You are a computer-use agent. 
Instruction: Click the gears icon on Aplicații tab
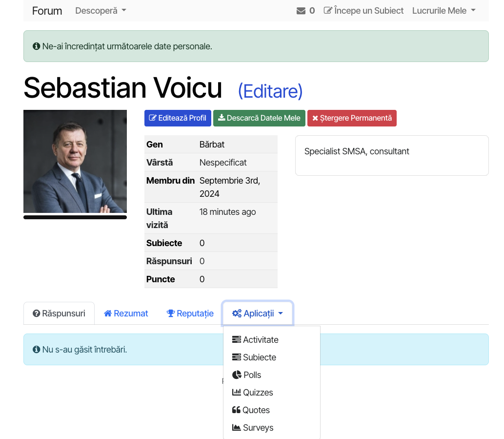[x=237, y=314]
